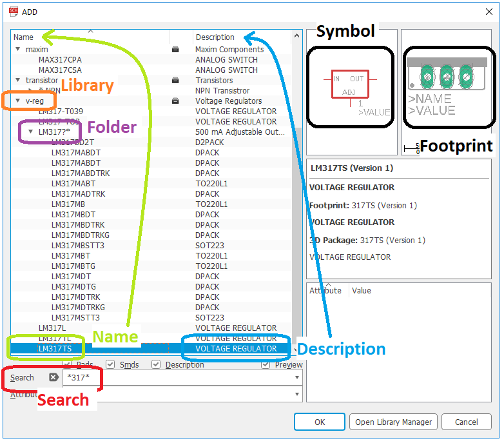Click the library icon in the v-reg row
Screen dimensions: 504x443
(175, 101)
